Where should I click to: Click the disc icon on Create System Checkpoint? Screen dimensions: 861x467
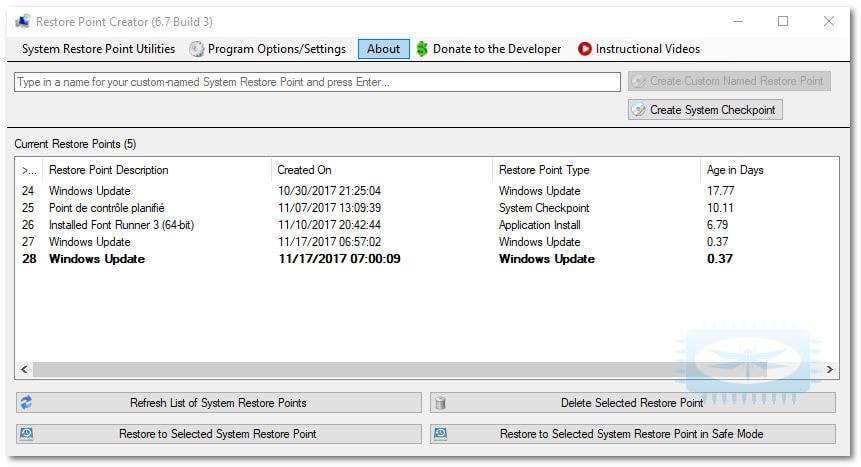(x=638, y=109)
